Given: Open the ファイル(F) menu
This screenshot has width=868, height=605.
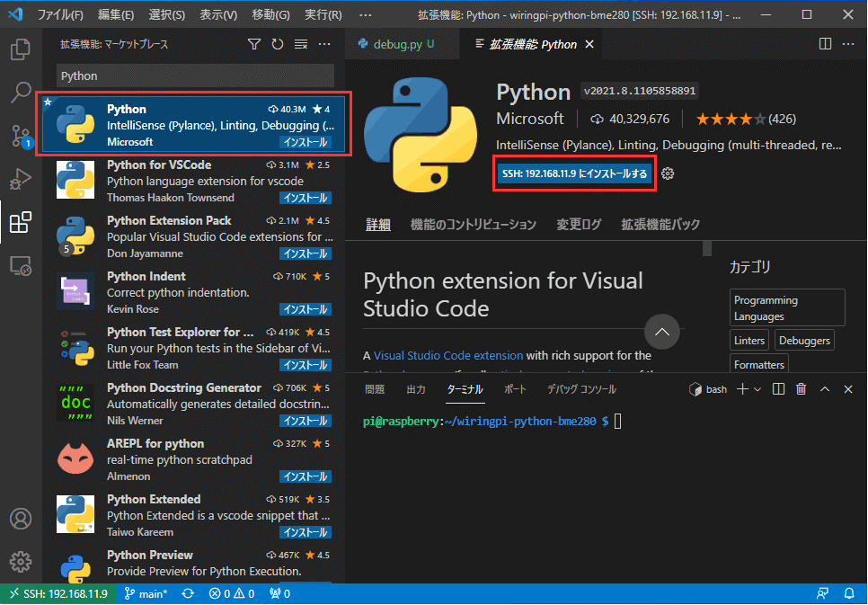Looking at the screenshot, I should [x=60, y=15].
